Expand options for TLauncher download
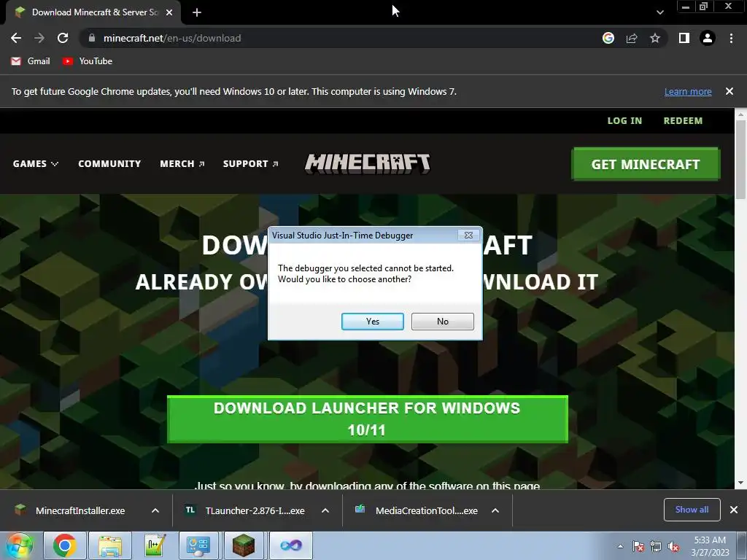Screen dimensions: 747x560 coord(325,510)
